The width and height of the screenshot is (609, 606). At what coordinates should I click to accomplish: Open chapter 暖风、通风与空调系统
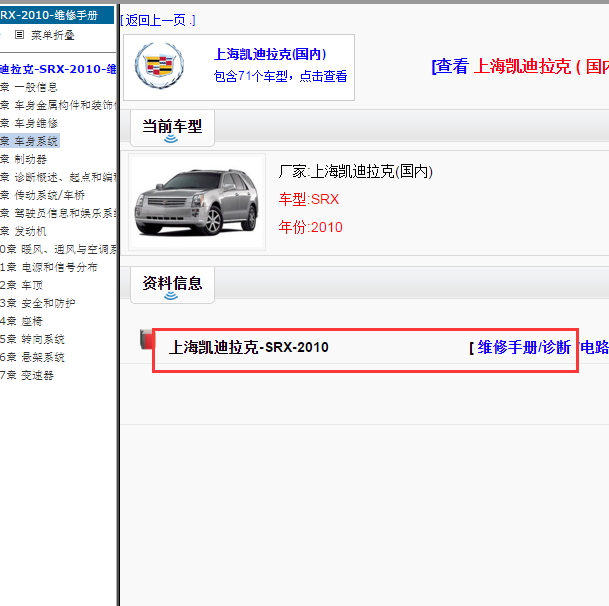pyautogui.click(x=58, y=249)
